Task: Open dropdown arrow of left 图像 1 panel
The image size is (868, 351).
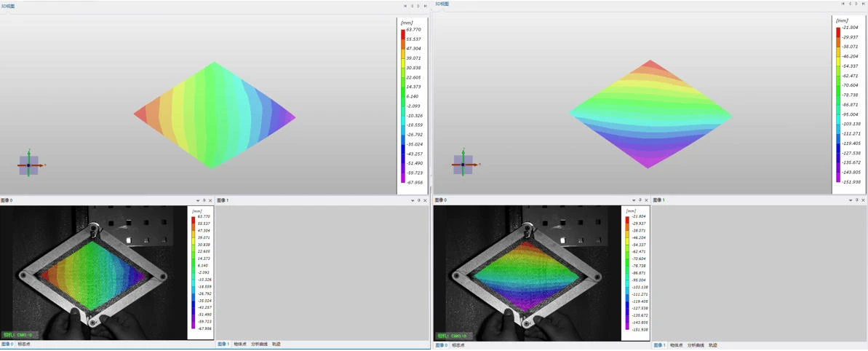Action: point(413,200)
